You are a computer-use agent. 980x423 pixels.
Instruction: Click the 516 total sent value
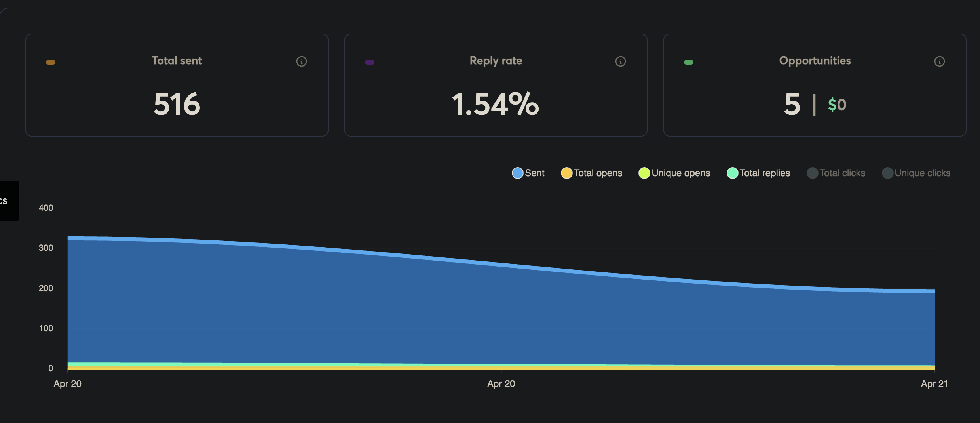pyautogui.click(x=177, y=104)
